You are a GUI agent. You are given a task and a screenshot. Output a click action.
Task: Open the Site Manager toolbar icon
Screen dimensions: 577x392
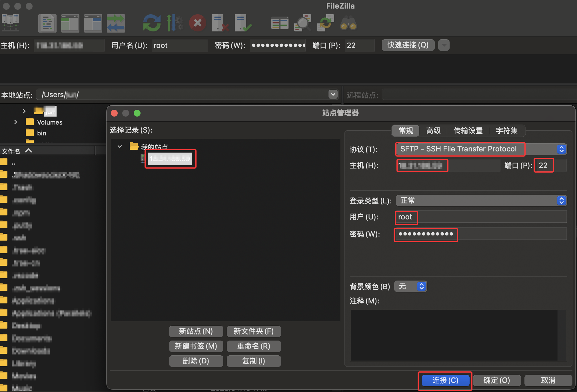coord(10,23)
